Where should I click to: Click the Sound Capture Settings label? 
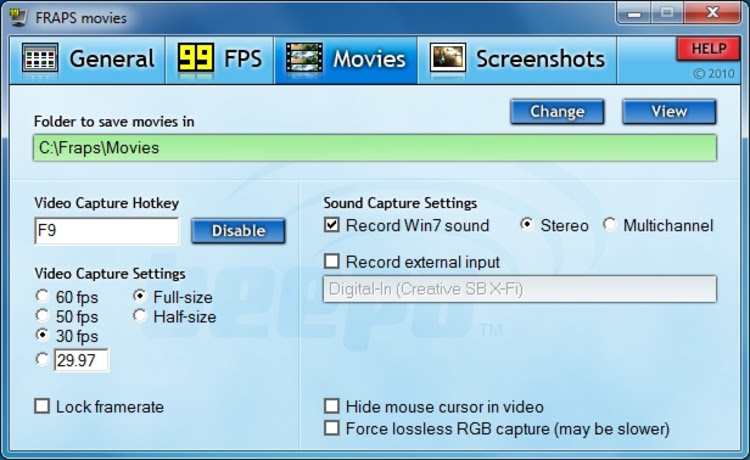coord(400,203)
